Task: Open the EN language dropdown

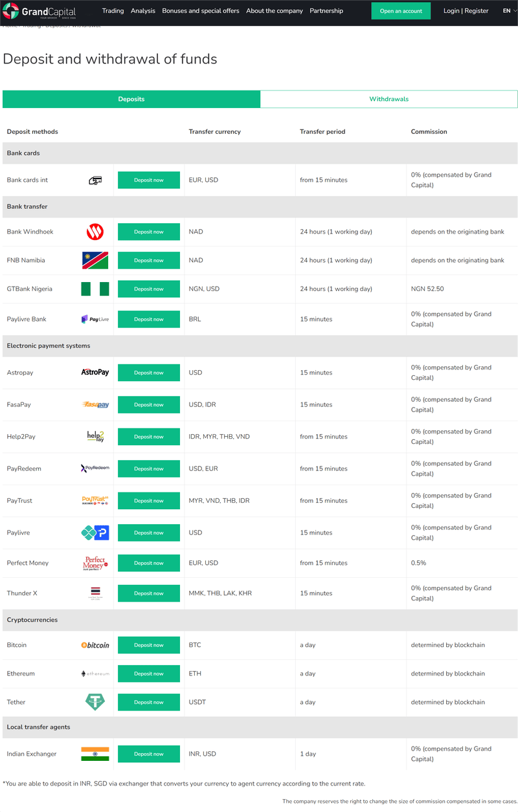Action: click(x=510, y=11)
